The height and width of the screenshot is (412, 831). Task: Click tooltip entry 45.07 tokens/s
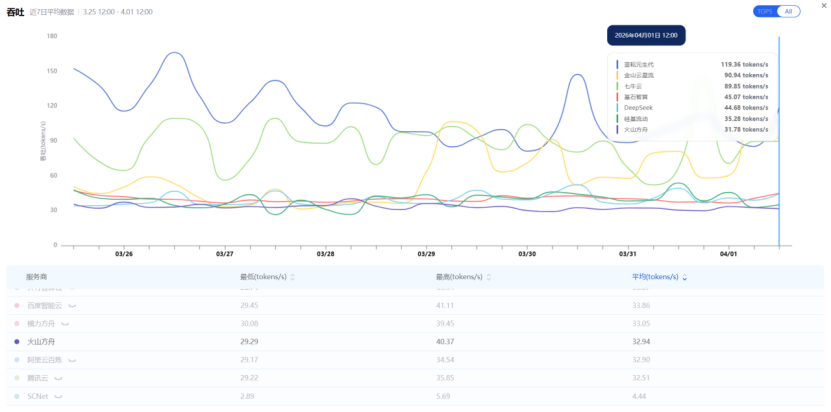pyautogui.click(x=746, y=97)
